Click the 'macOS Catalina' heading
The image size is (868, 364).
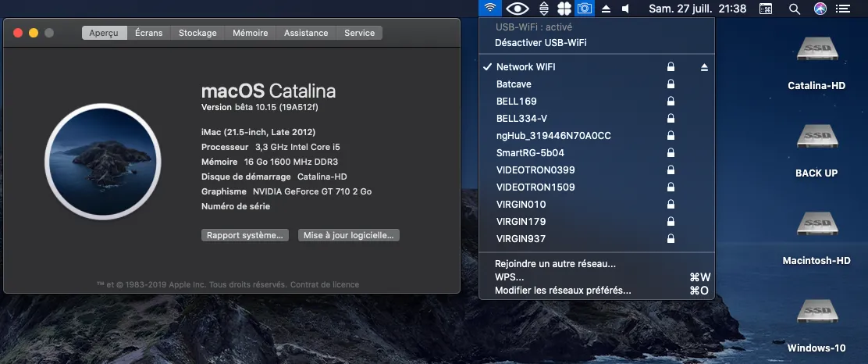pyautogui.click(x=269, y=91)
